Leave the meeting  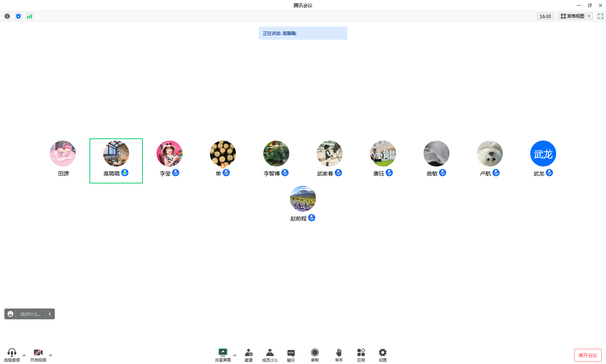point(588,355)
